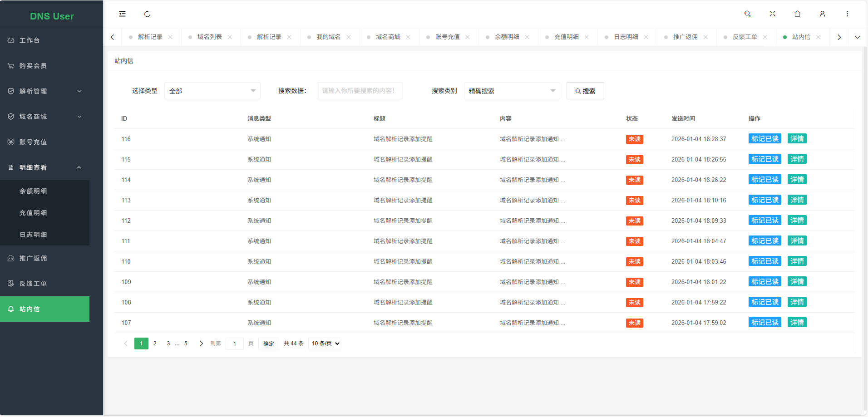This screenshot has width=868, height=417.
Task: Open the user profile icon
Action: point(822,14)
